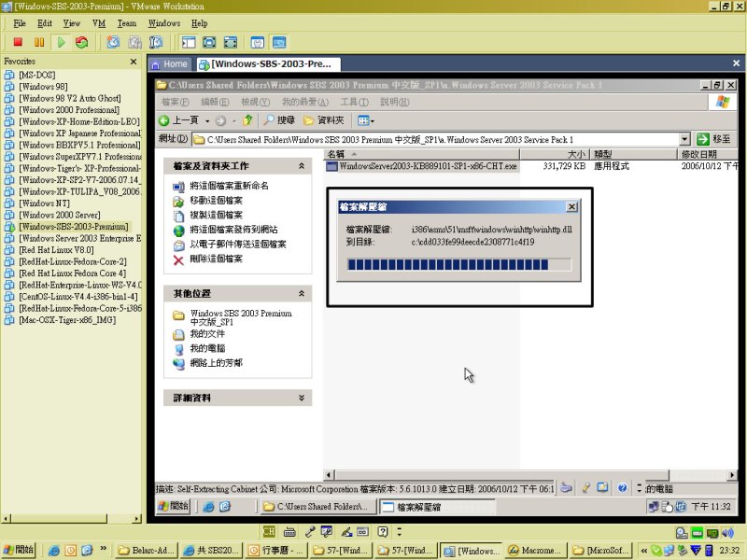This screenshot has height=560, width=747.
Task: Expand the 詳細資料 panel
Action: (x=301, y=398)
